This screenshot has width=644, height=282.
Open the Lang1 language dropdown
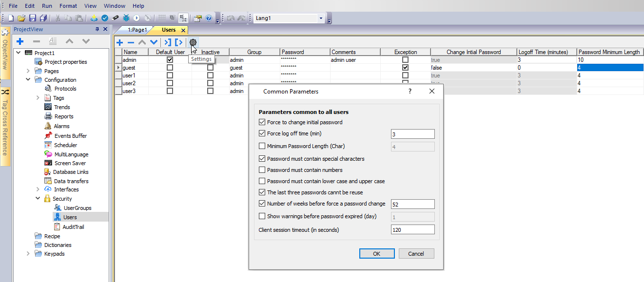(320, 19)
